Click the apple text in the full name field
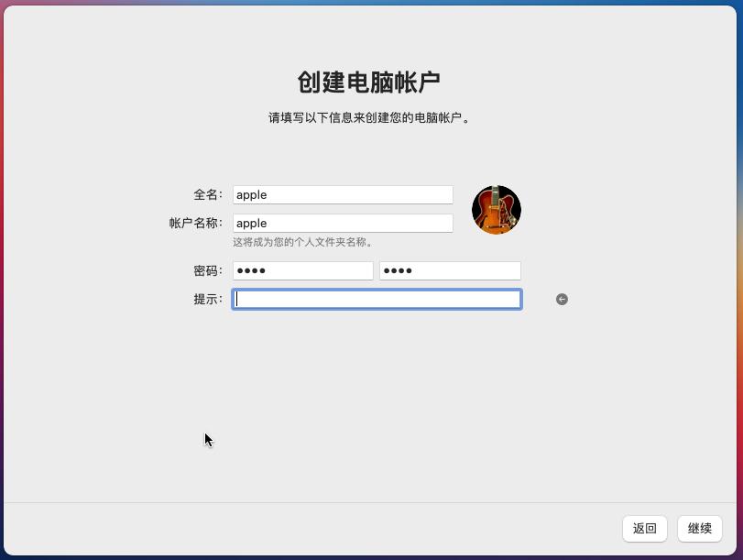 tap(251, 194)
